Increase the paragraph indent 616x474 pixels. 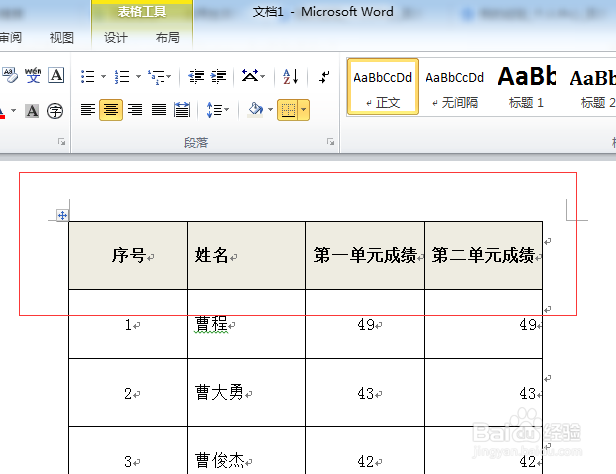pos(218,76)
